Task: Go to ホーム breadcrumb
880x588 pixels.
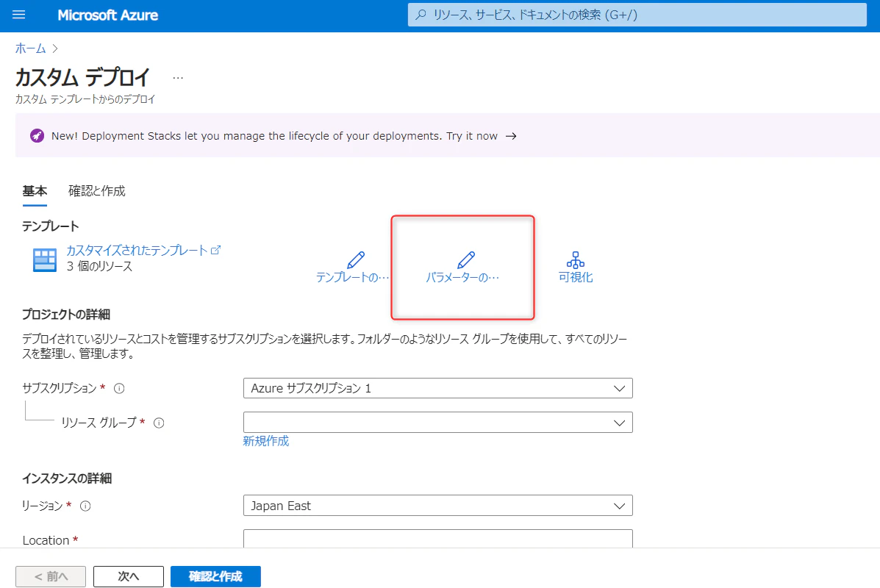Action: pos(30,49)
